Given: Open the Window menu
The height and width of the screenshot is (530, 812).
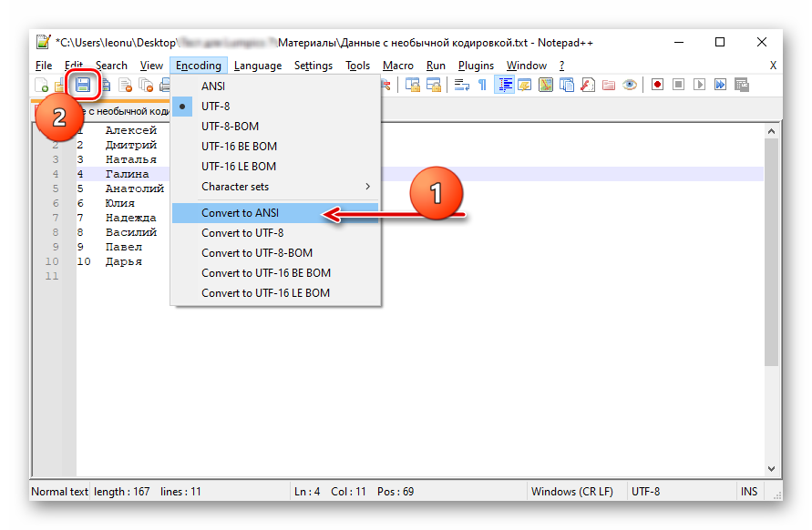Looking at the screenshot, I should point(527,66).
